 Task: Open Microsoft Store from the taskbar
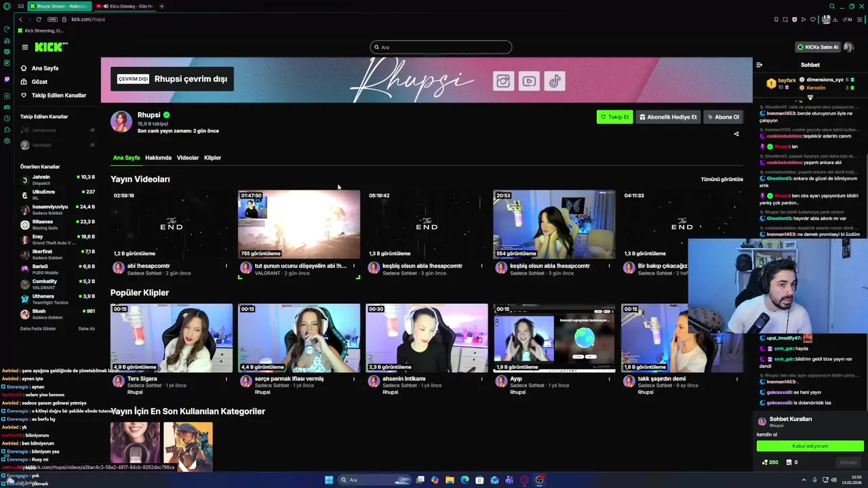tap(479, 480)
